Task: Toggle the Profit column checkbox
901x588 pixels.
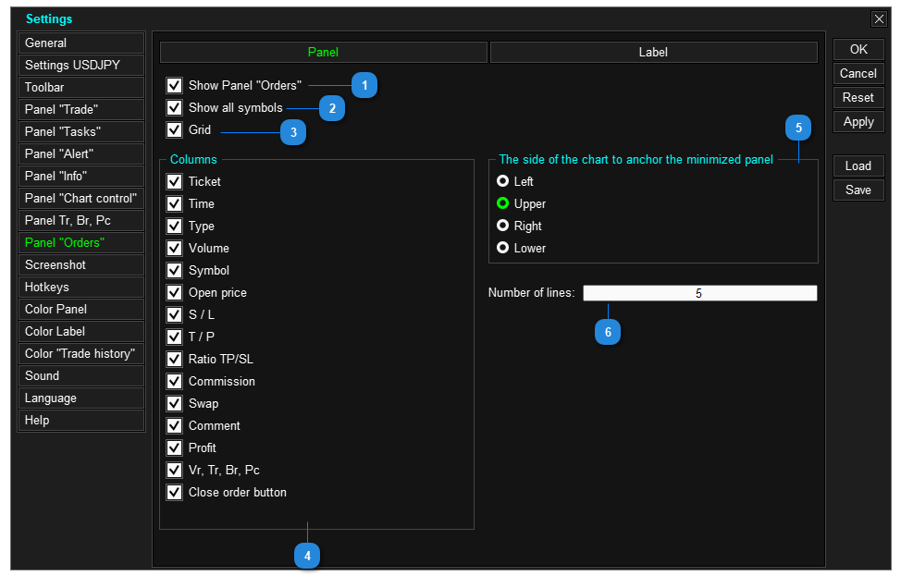Action: pyautogui.click(x=174, y=447)
